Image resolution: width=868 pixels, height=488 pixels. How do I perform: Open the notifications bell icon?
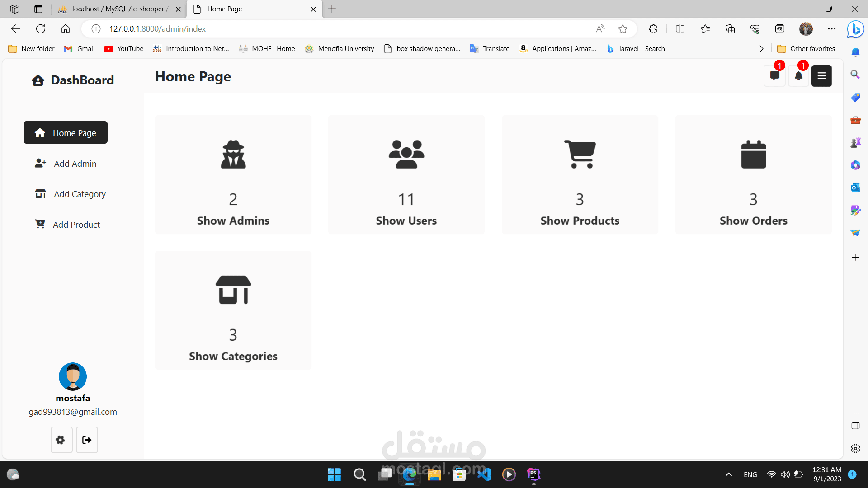point(798,76)
